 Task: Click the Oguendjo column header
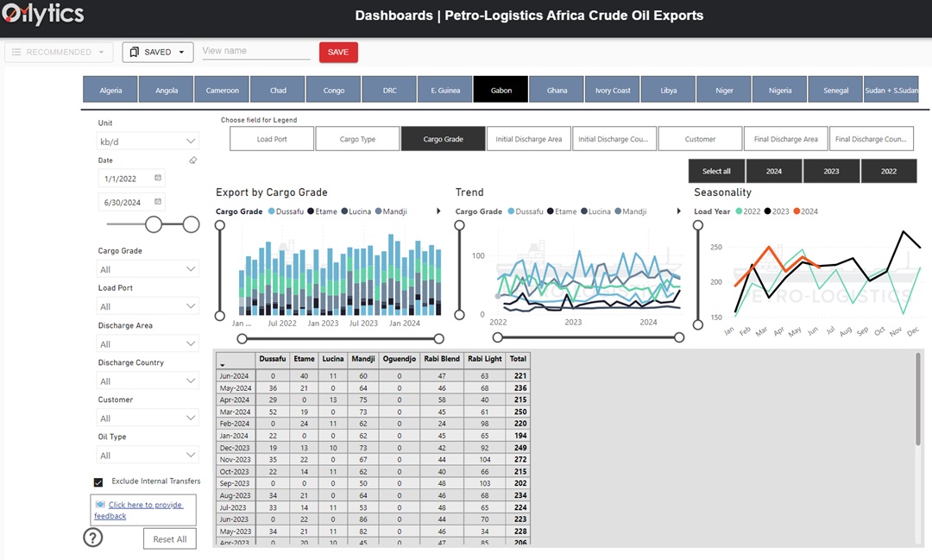pyautogui.click(x=399, y=358)
